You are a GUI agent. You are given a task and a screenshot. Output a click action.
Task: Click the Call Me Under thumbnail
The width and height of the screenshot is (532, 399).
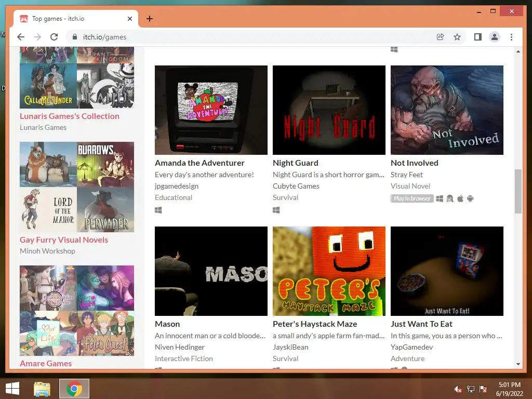[x=48, y=86]
